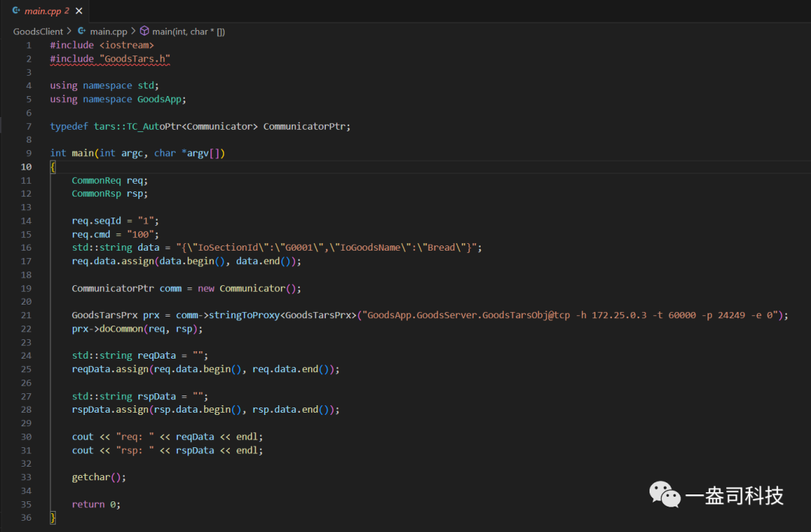Viewport: 811px width, 532px height.
Task: Click 'std::string reqData' declaration
Action: [x=140, y=356]
